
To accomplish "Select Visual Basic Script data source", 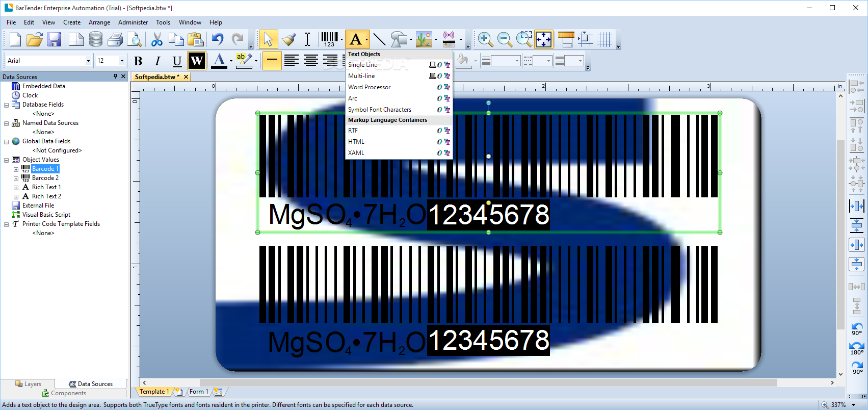I will coord(46,215).
